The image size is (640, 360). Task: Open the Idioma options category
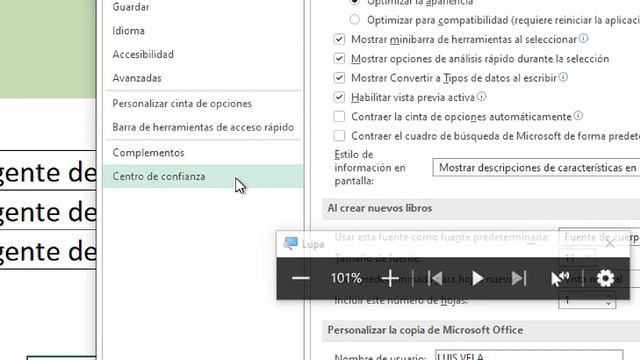[128, 31]
